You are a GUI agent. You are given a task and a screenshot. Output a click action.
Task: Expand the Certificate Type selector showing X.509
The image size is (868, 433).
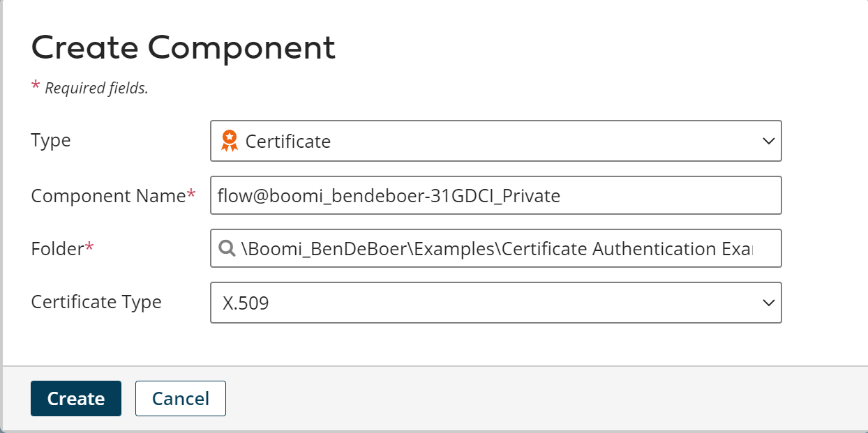767,303
